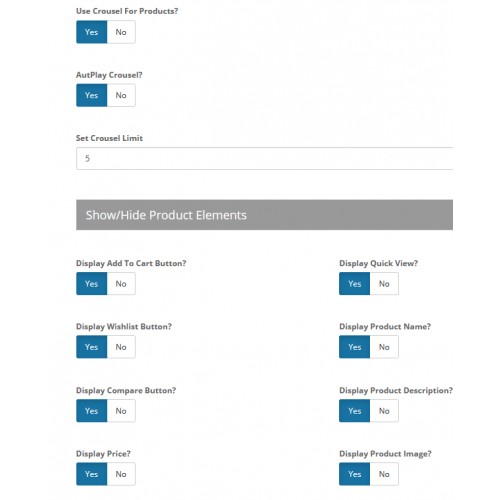
Task: Click Yes under Display Price
Action: pyautogui.click(x=92, y=474)
